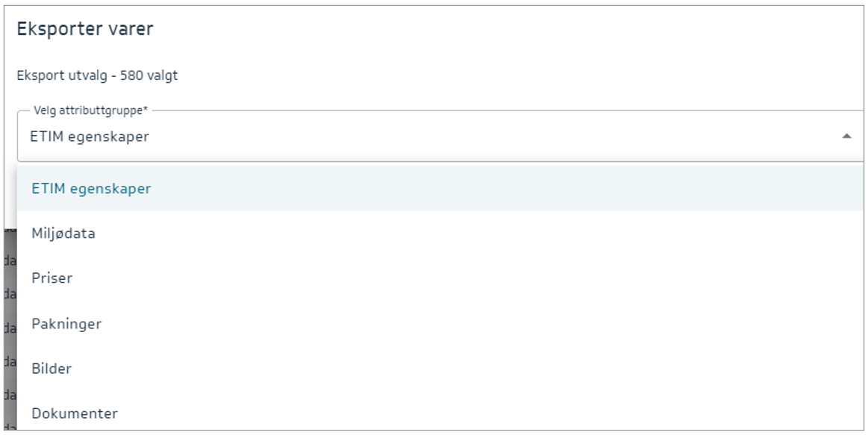
Task: Pick Pakninger in the dropdown list
Action: click(x=66, y=324)
